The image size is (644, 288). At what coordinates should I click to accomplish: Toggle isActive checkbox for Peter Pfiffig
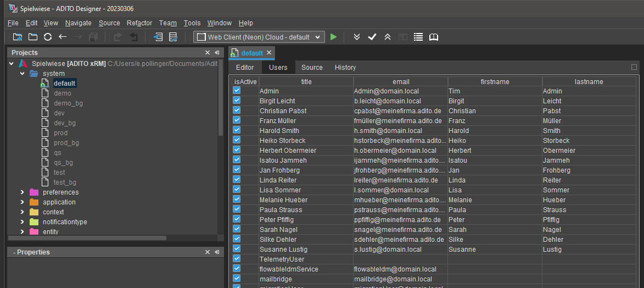pyautogui.click(x=237, y=218)
